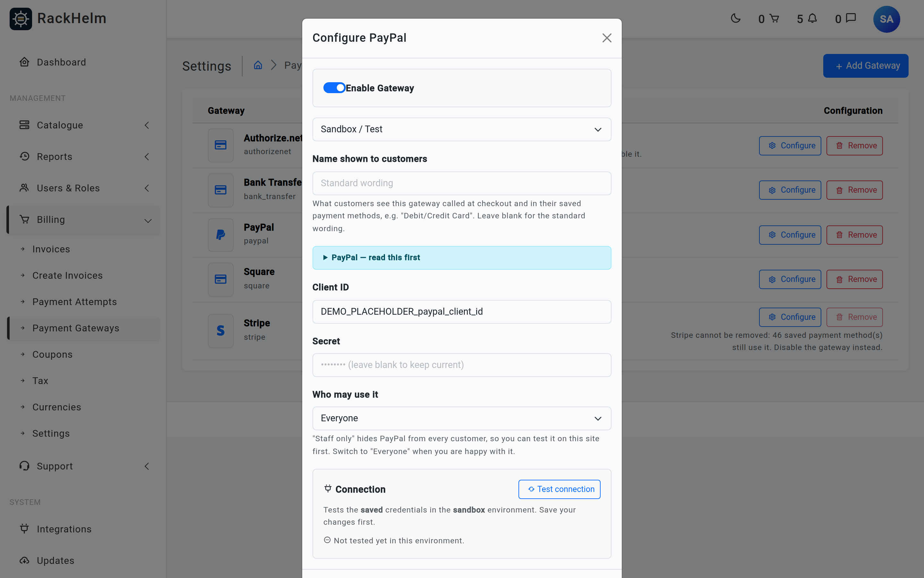The height and width of the screenshot is (578, 924).
Task: Select Payment Gateways in sidebar
Action: tap(83, 328)
